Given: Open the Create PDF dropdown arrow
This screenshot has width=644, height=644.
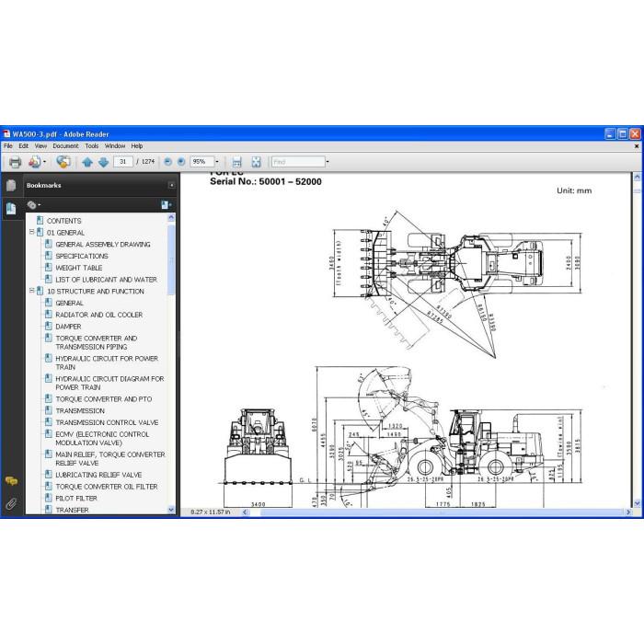Looking at the screenshot, I should [x=45, y=162].
